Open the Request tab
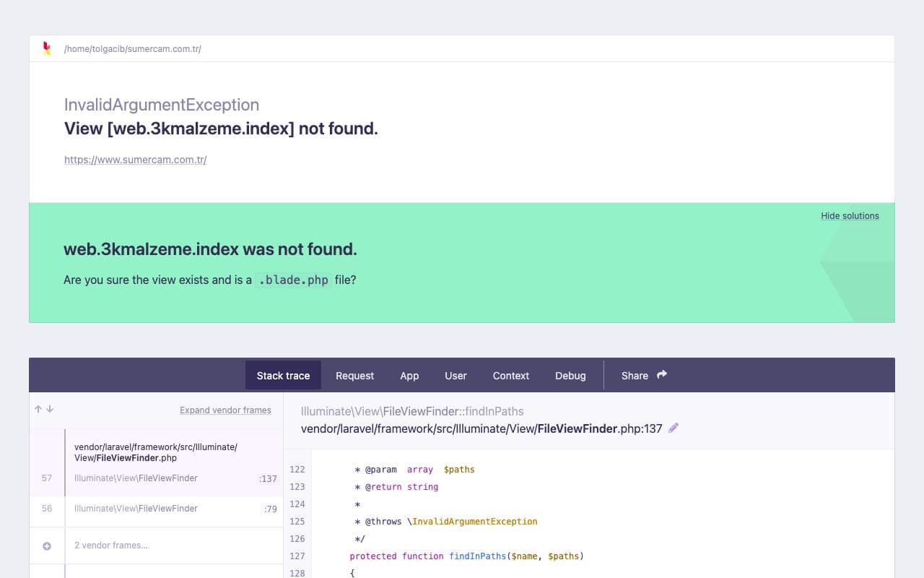Viewport: 924px width, 578px height. click(354, 376)
